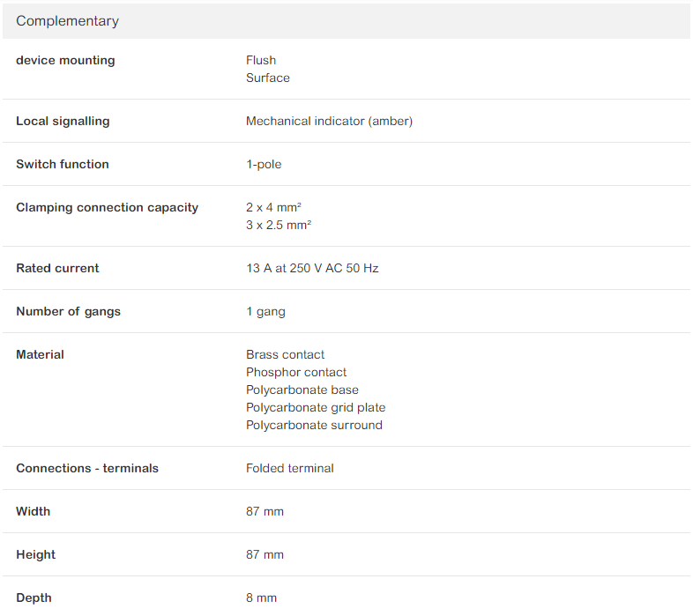Click the 3 x 2.5 mm² value
693x616 pixels.
[279, 225]
